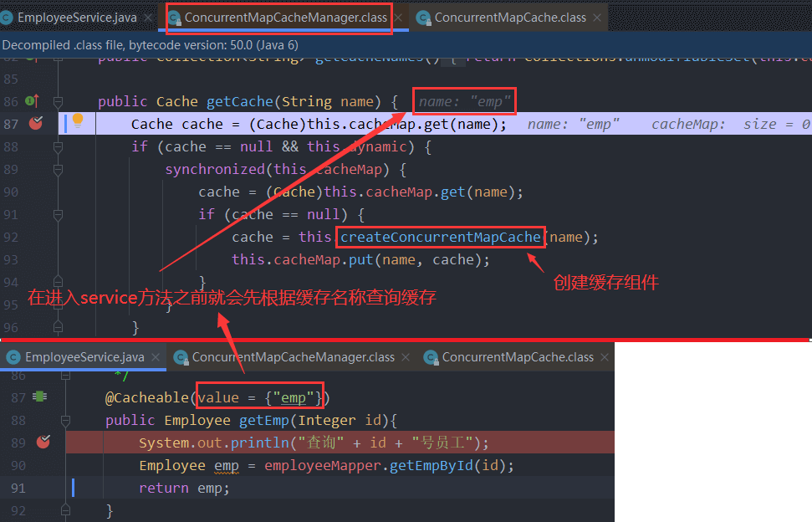Click implements-method gutter icon on line 86

(x=32, y=100)
